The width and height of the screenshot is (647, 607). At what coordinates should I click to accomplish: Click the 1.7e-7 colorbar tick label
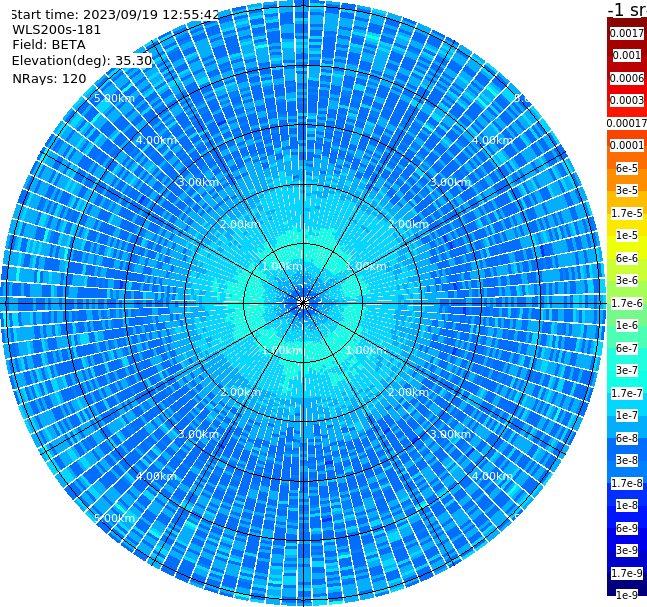pyautogui.click(x=627, y=393)
